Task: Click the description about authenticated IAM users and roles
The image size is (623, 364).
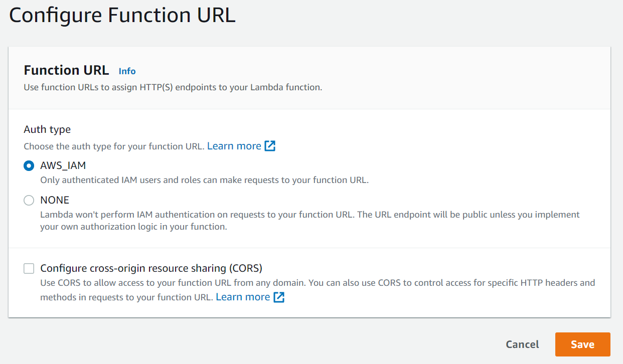Action: [204, 180]
